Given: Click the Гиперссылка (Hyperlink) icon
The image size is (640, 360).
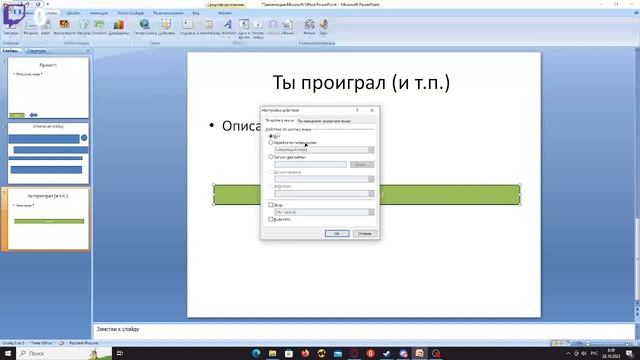Looking at the screenshot, I should (145, 27).
